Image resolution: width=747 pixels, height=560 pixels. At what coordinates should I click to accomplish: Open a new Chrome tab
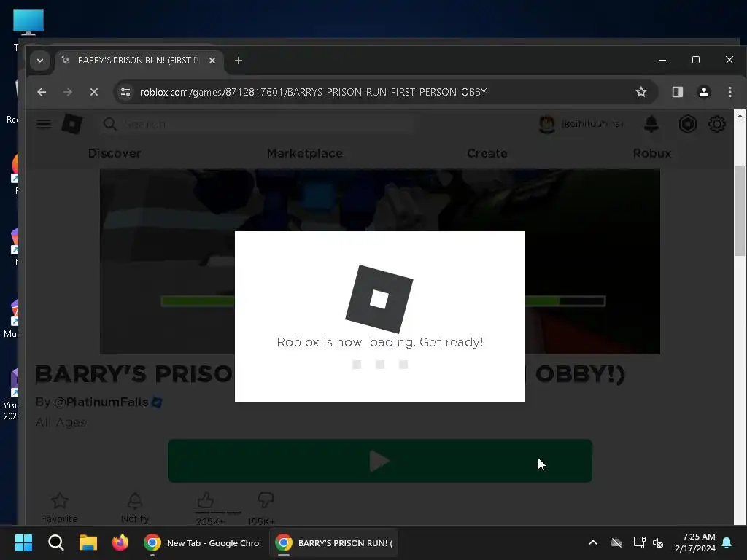(x=239, y=61)
